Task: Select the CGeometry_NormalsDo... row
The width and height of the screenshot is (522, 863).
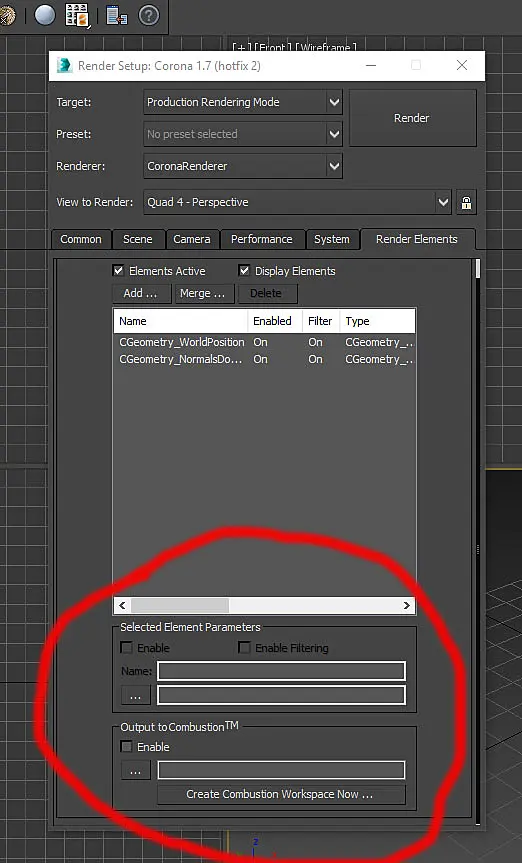Action: 264,359
